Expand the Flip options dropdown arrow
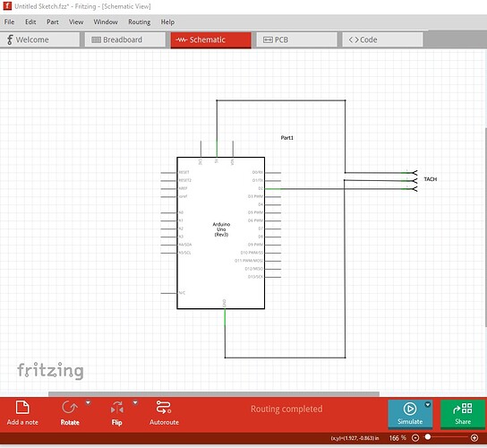Image resolution: width=487 pixels, height=448 pixels. 135,403
